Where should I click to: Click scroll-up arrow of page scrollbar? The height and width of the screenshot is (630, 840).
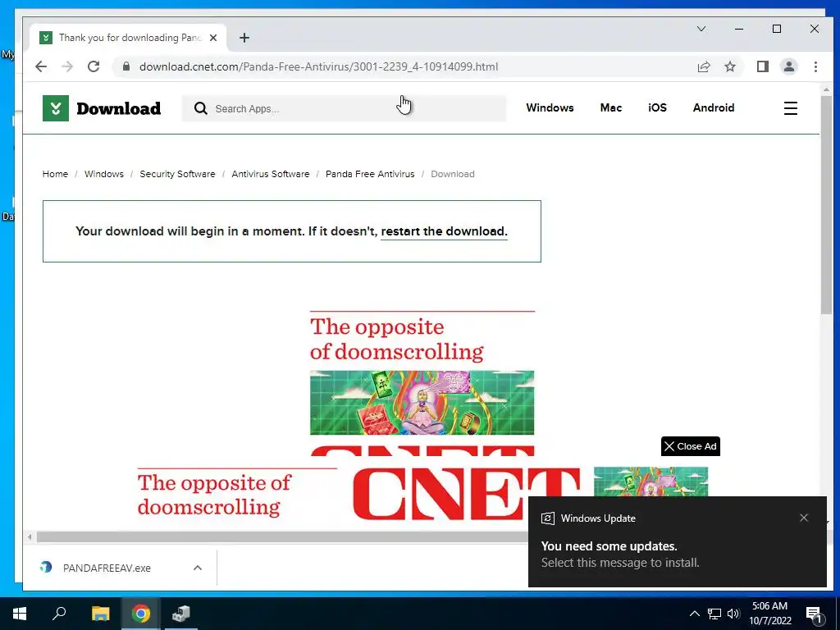click(x=825, y=89)
